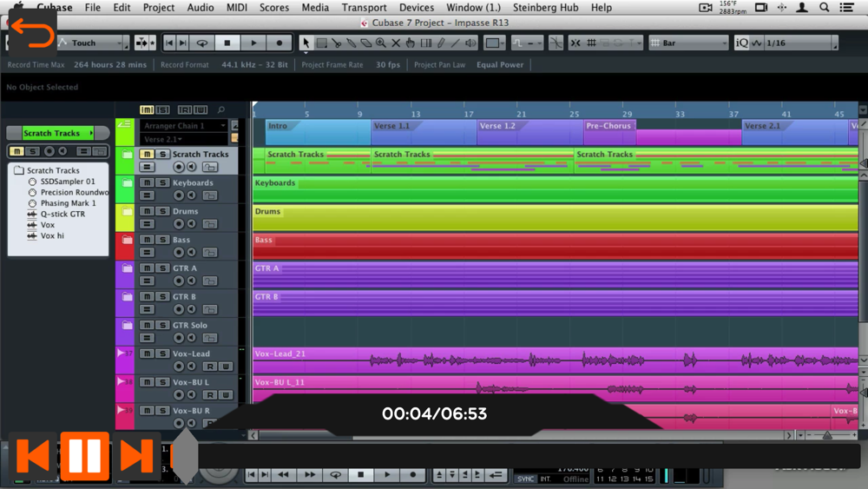Skip to next video with orange button
The image size is (868, 489).
[137, 456]
